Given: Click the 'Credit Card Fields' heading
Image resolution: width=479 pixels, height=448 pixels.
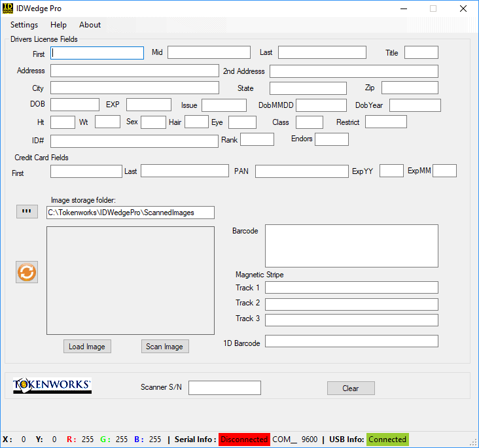Looking at the screenshot, I should [41, 158].
